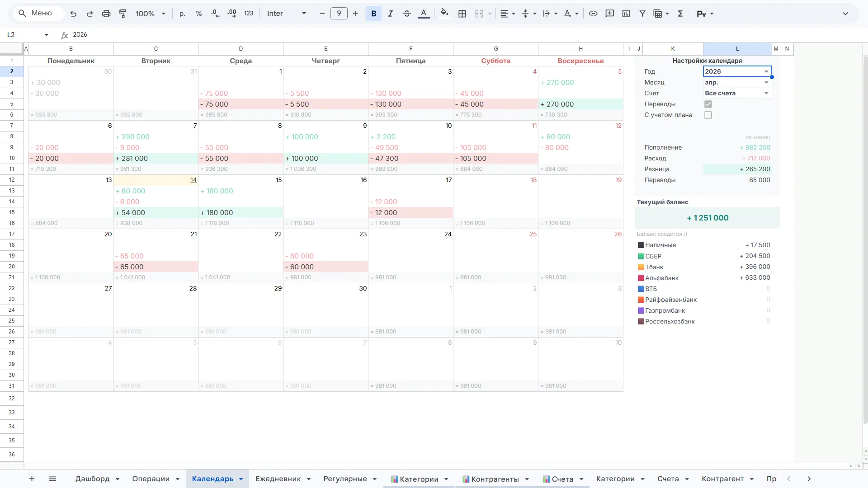Create a filter with funnel icon
Image resolution: width=868 pixels, height=488 pixels.
(x=642, y=14)
